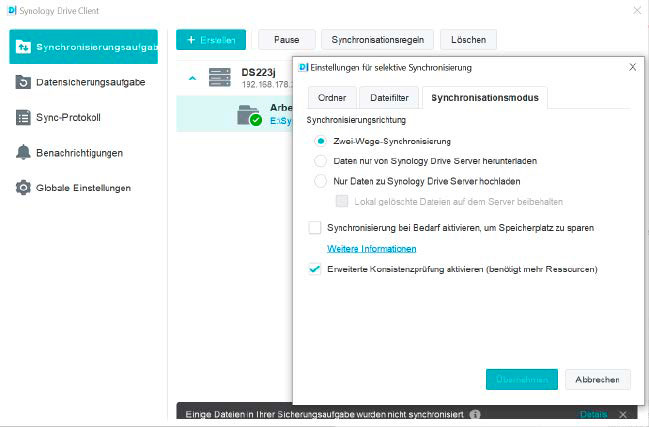Viewport: 649px width, 427px height.
Task: Click the Benachrichtigungen bell icon
Action: coord(23,153)
